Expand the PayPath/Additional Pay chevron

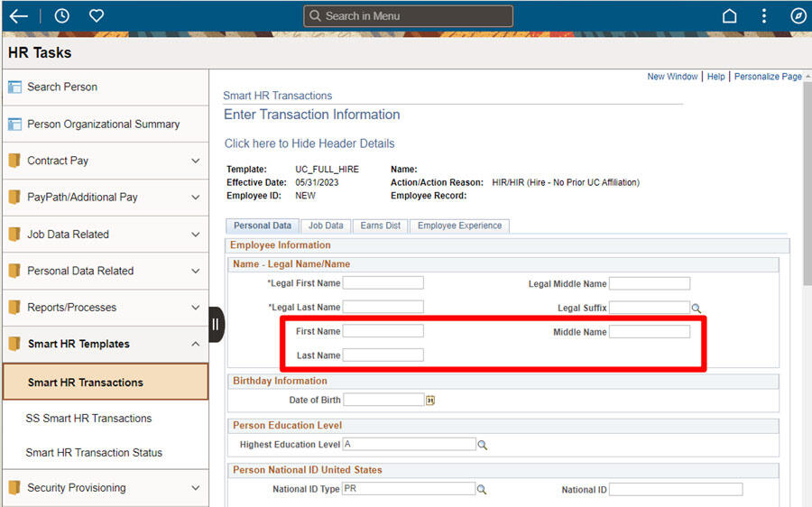[x=196, y=198]
